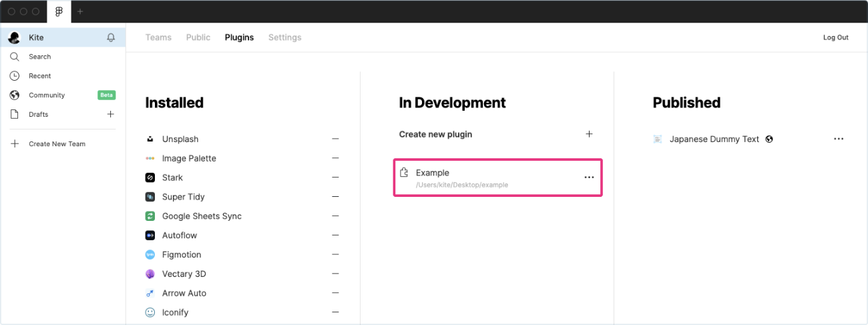Open notifications bell icon
Image resolution: width=868 pixels, height=325 pixels.
click(111, 38)
